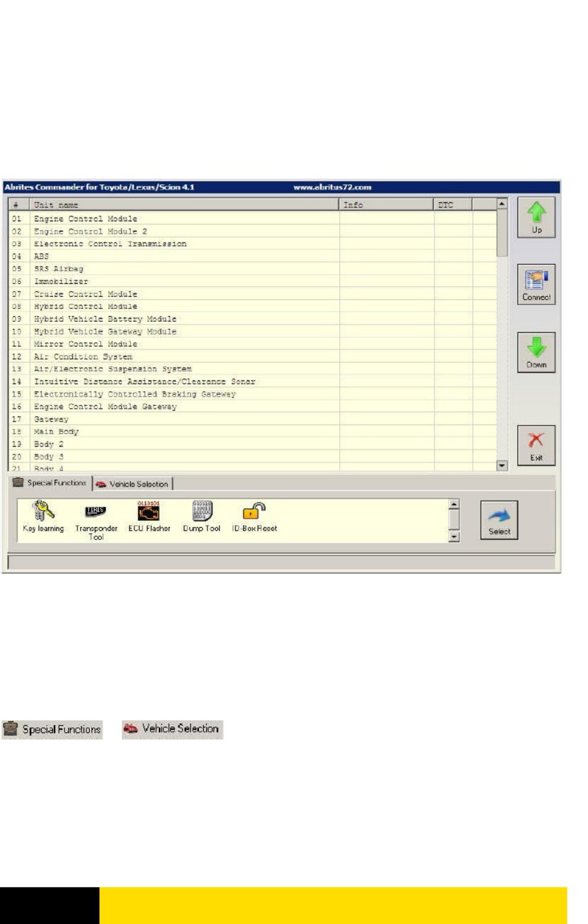Screen dimensions: 588x924
Task: Select the Main Body row
Action: tap(253, 432)
